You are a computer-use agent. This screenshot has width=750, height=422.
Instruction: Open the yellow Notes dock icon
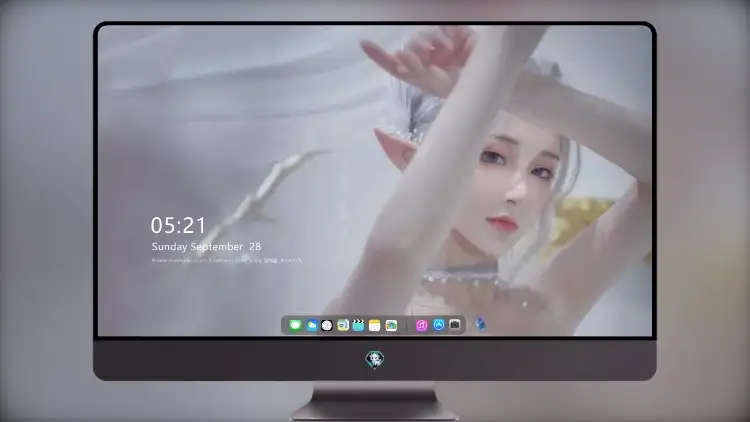coord(375,325)
